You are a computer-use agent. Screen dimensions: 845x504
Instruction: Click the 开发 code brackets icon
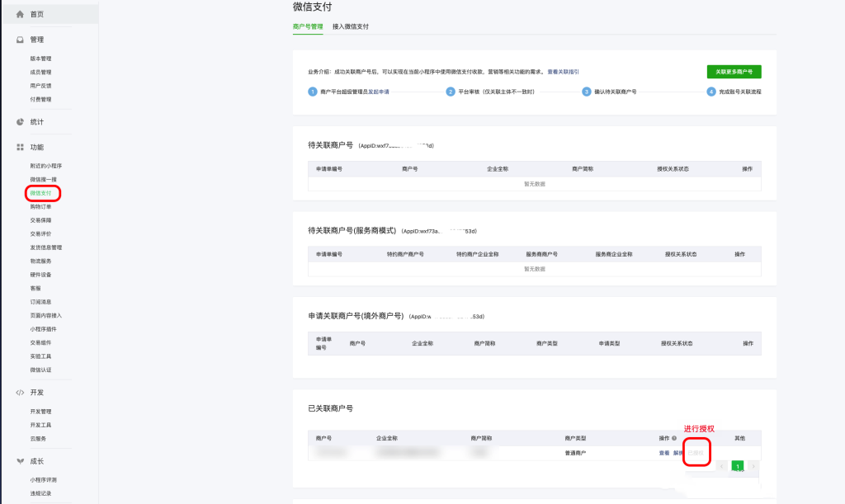point(20,393)
